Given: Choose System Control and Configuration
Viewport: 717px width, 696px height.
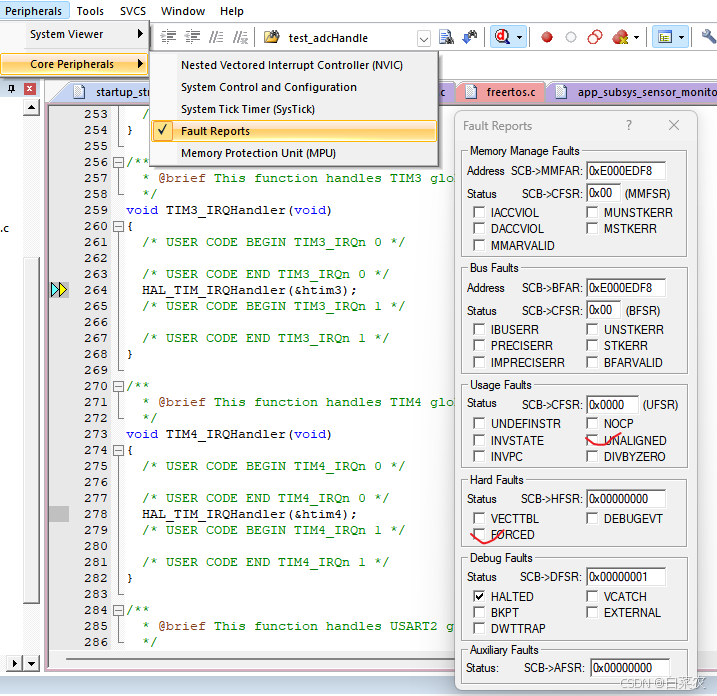Looking at the screenshot, I should click(294, 87).
